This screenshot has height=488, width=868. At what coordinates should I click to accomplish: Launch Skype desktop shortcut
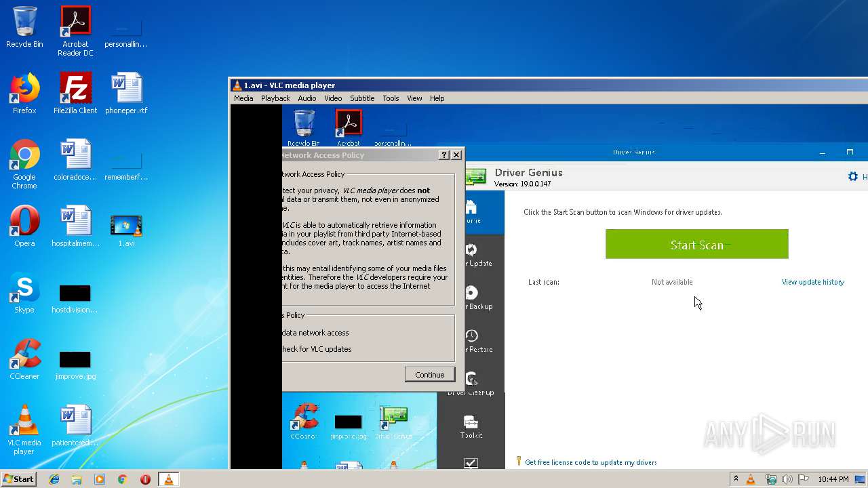(24, 293)
